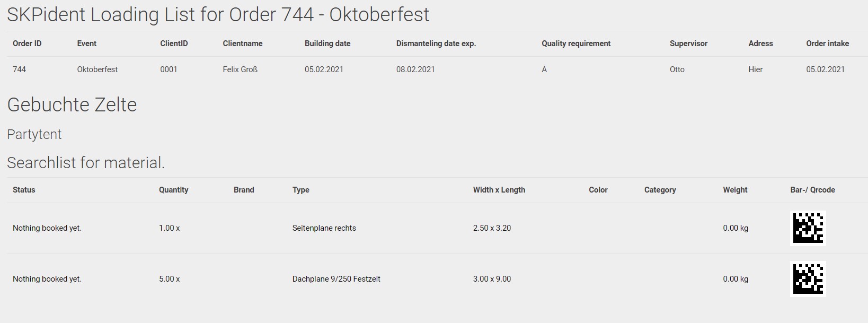
Task: Click the Partytent heading
Action: [x=34, y=135]
